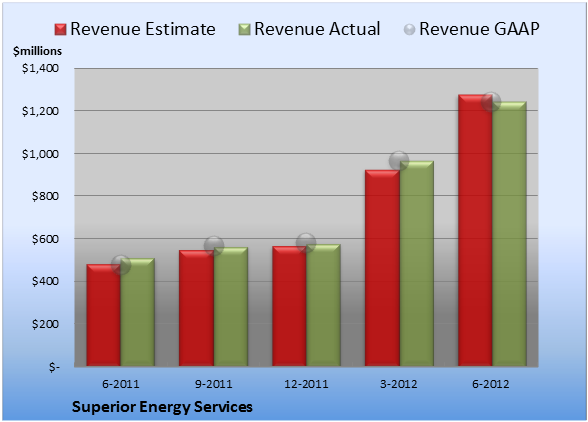
Task: Click the $1,400 axis value
Action: (40, 68)
